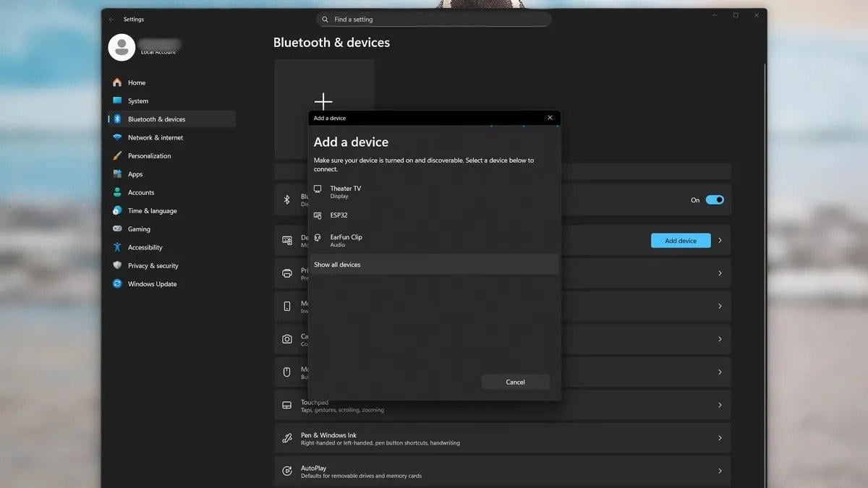Expand the Touchpad row chevron
Viewport: 868px width, 488px height.
tap(720, 406)
